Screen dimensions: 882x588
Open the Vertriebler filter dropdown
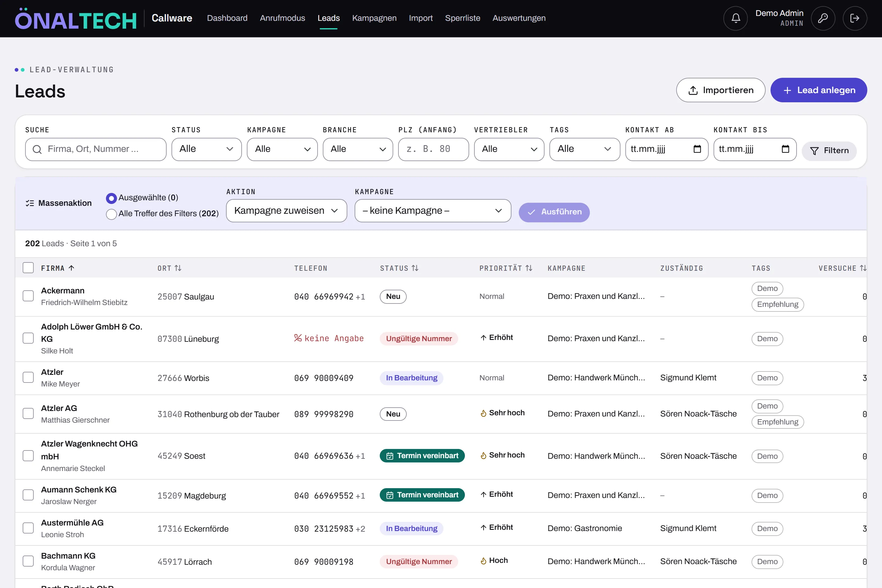509,149
